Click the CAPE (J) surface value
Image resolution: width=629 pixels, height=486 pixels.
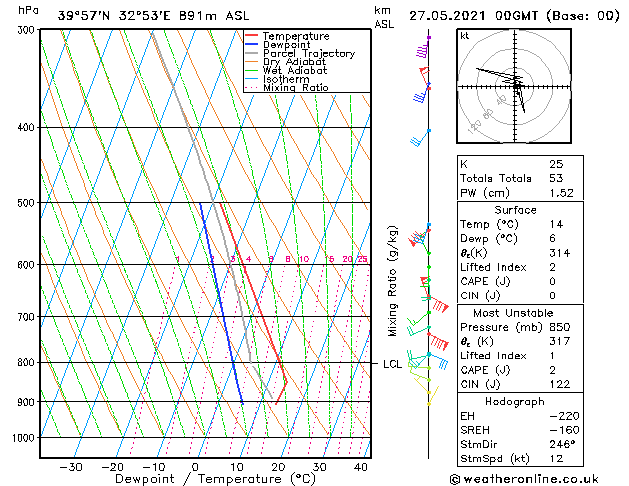pyautogui.click(x=552, y=281)
